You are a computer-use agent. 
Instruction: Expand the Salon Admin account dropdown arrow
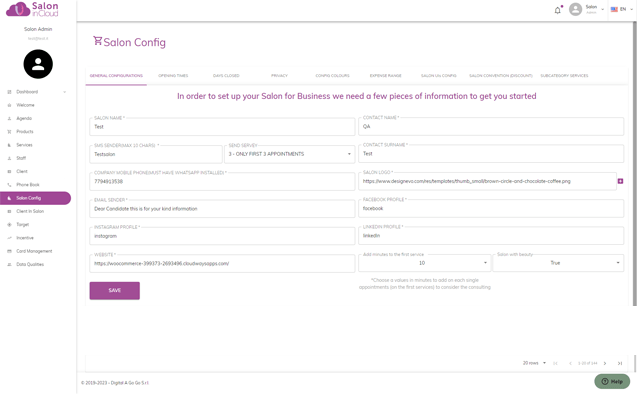pyautogui.click(x=602, y=9)
